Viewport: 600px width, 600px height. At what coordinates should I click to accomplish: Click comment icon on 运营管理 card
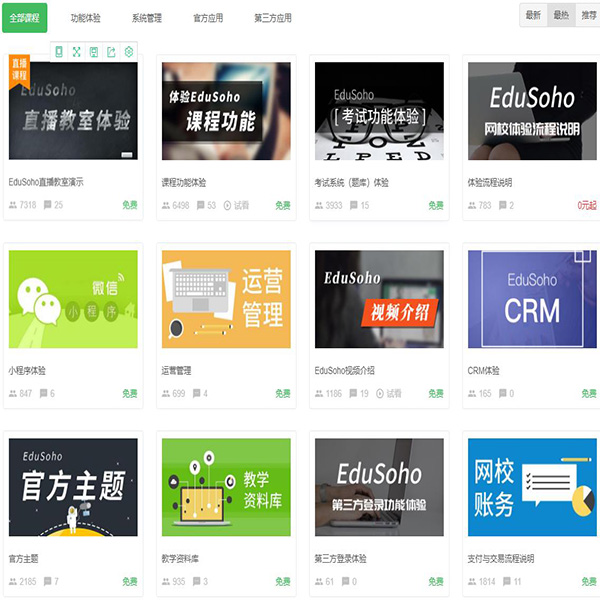[x=197, y=393]
